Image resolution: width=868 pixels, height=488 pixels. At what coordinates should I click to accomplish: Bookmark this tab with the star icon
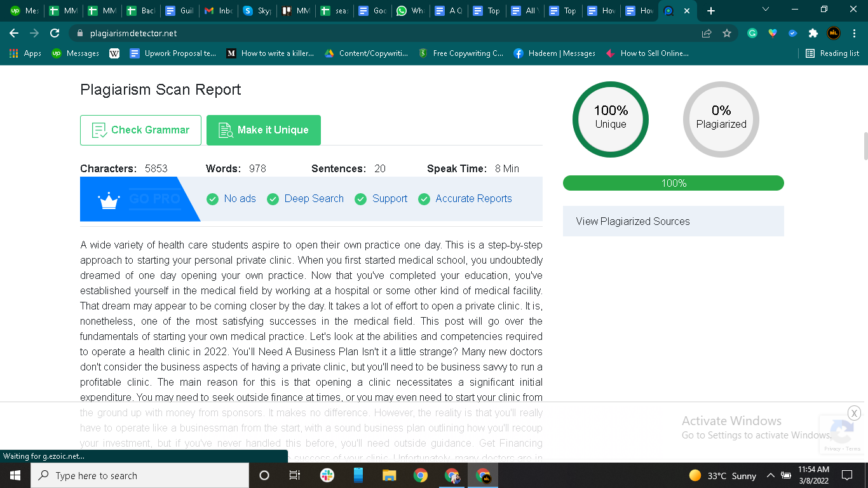[x=727, y=33]
